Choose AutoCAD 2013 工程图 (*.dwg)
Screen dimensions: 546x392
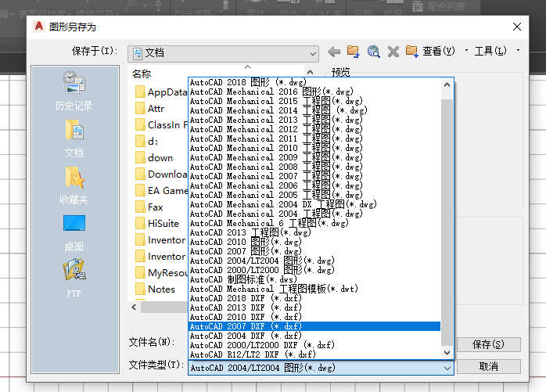click(x=314, y=233)
